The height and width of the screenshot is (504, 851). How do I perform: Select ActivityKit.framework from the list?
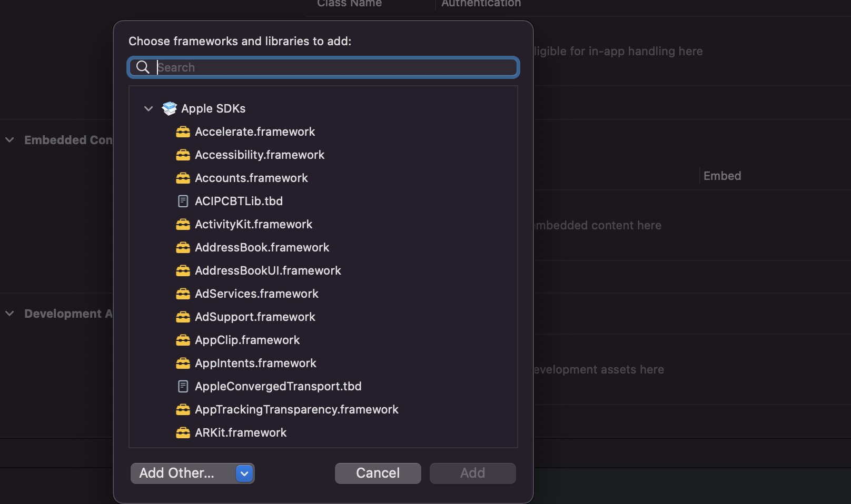253,224
